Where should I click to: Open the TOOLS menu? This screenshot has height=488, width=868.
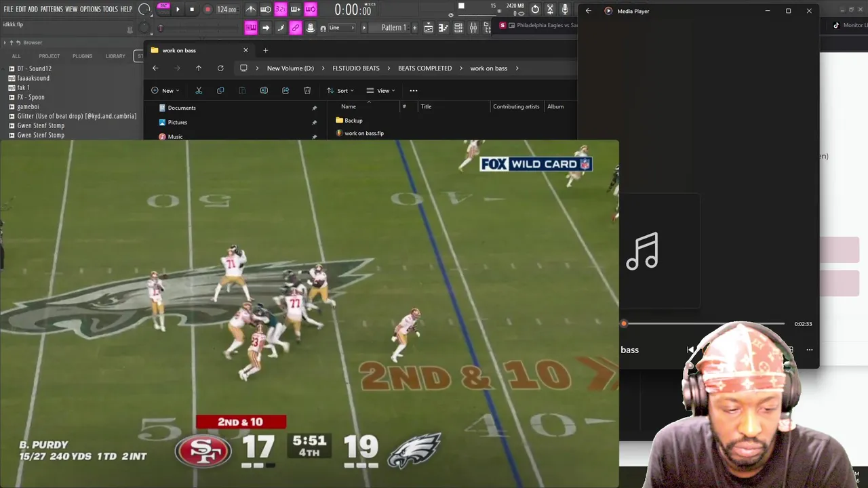(110, 9)
